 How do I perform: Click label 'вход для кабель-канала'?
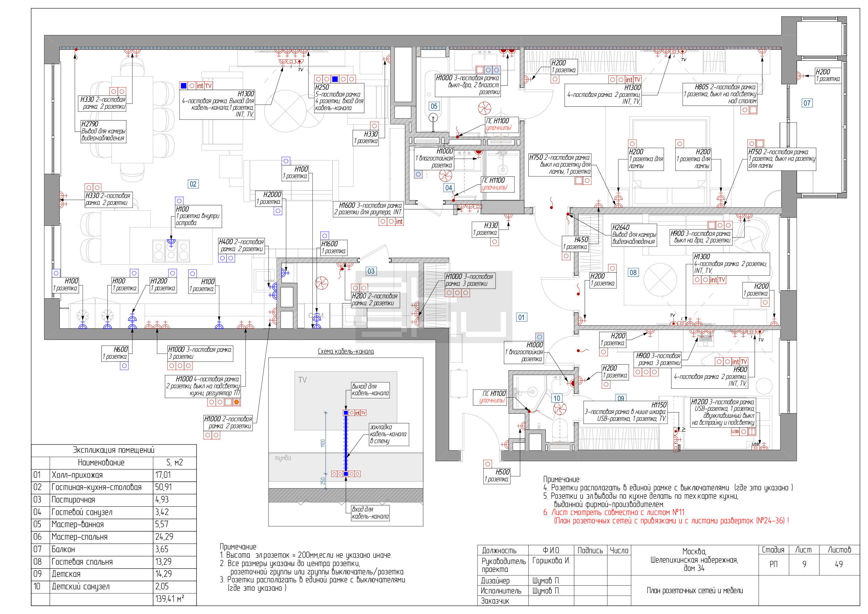370,513
